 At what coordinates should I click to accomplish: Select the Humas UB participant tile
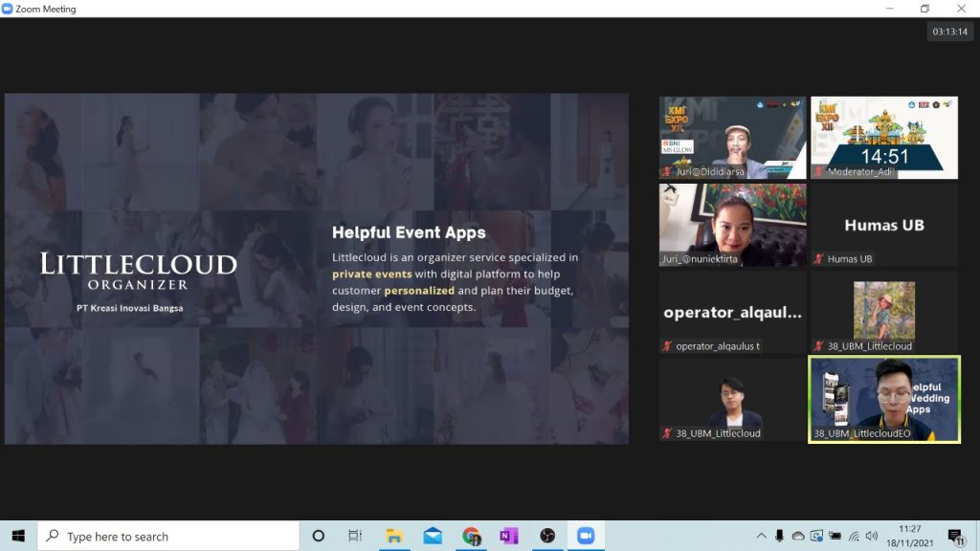pos(884,225)
